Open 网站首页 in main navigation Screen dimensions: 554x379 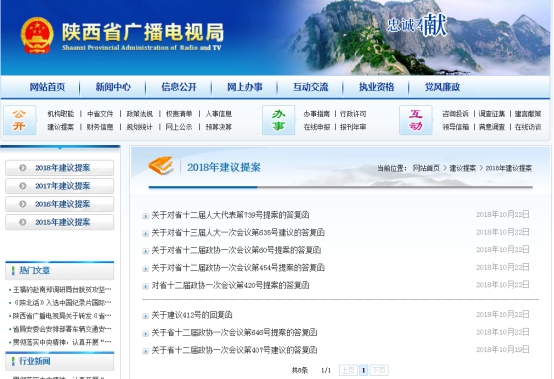tap(47, 87)
